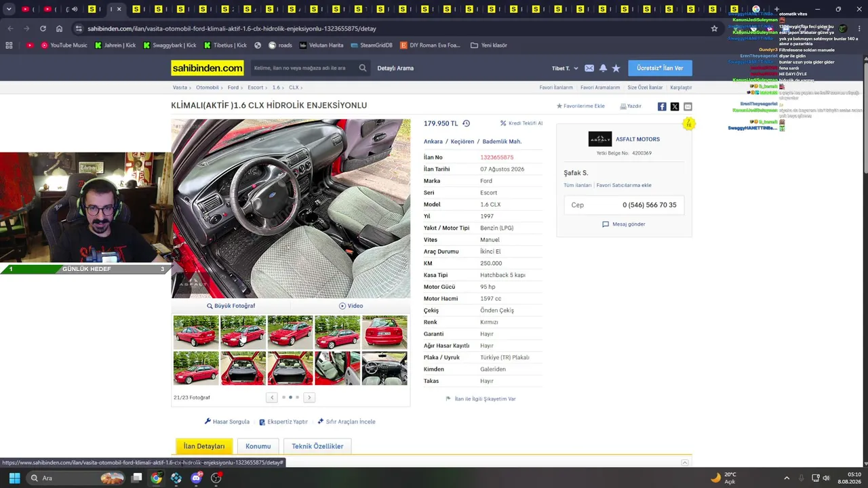Viewport: 868px width, 488px height.
Task: Share the listing on X
Action: (x=675, y=106)
